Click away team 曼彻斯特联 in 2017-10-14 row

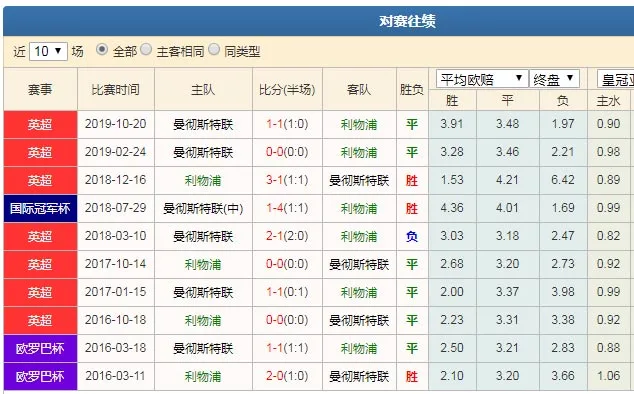(359, 265)
